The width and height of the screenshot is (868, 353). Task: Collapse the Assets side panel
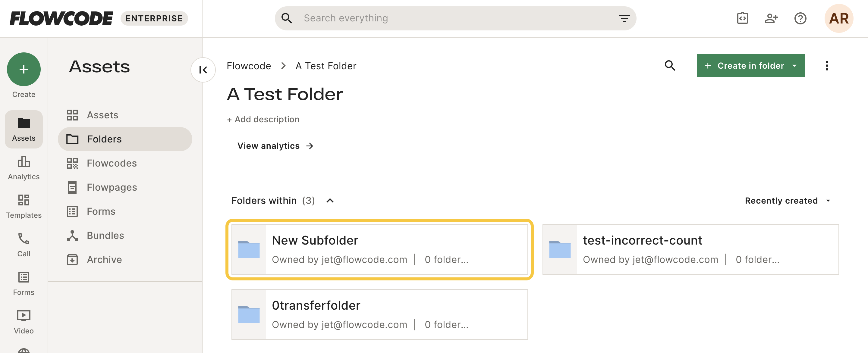203,70
